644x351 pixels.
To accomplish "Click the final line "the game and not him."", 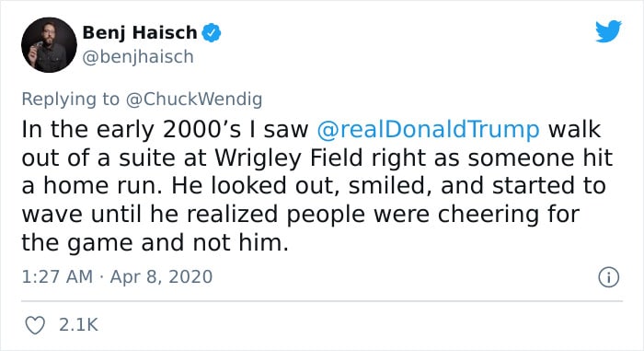I will [155, 243].
